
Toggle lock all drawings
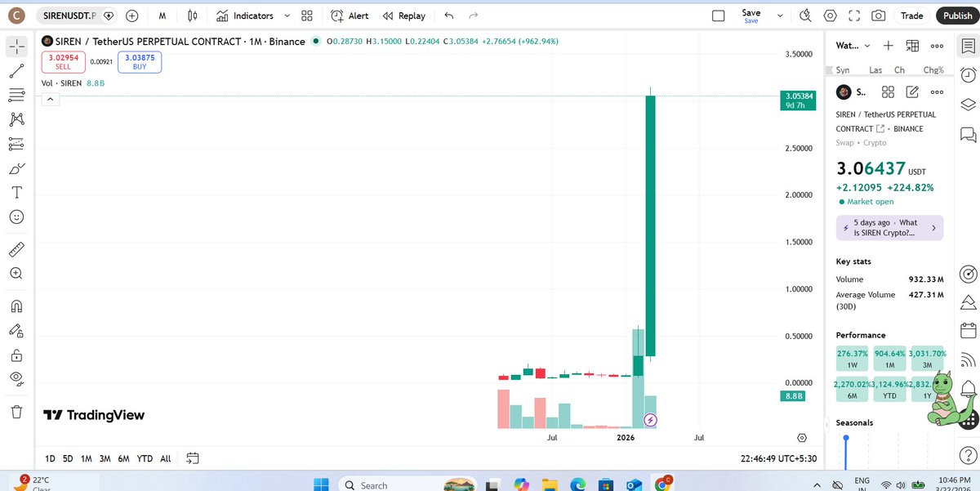(16, 355)
